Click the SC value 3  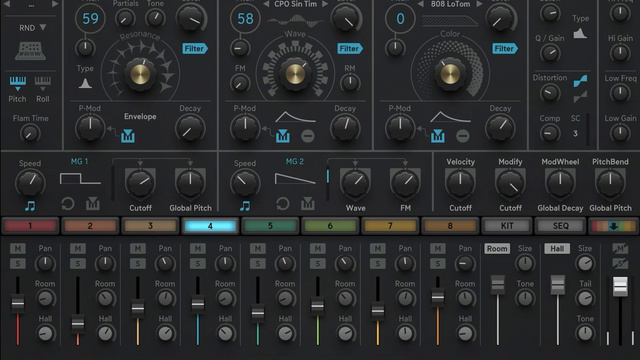click(x=575, y=133)
